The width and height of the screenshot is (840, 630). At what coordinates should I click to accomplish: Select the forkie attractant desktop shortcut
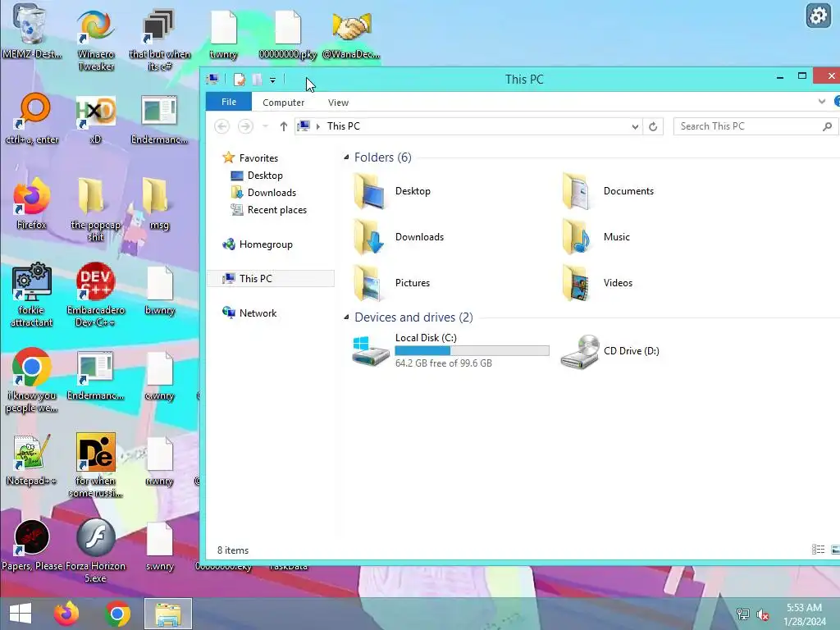[x=31, y=294]
